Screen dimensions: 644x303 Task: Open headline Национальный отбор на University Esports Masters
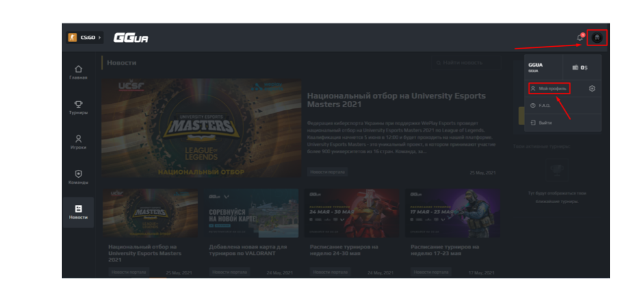coord(396,100)
